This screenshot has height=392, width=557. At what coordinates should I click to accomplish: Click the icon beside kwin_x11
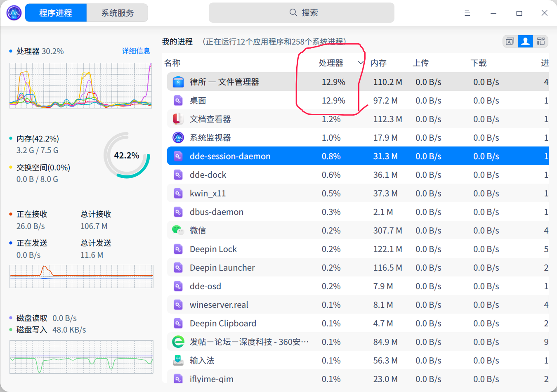(x=178, y=193)
